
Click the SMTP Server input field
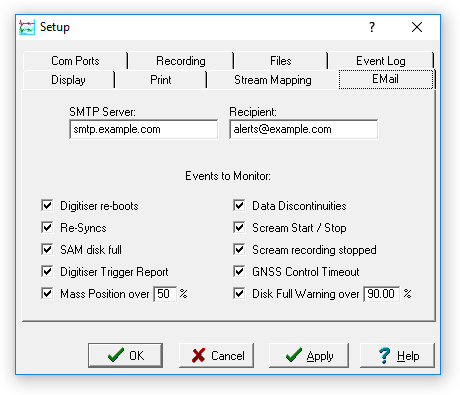tap(144, 129)
